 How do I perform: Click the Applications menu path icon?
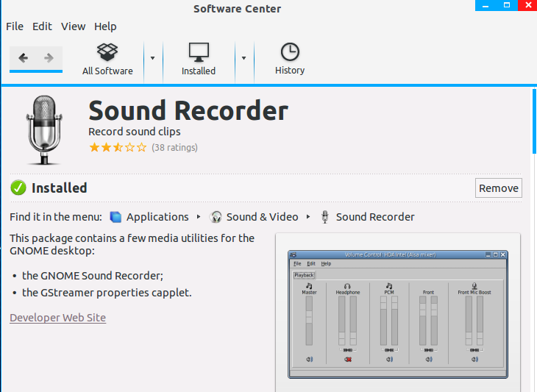pos(115,217)
